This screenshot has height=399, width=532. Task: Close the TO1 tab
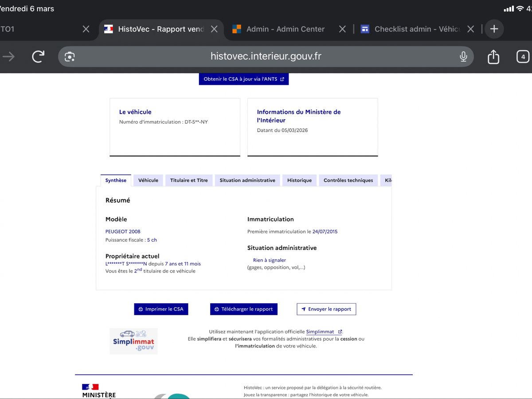coord(86,29)
